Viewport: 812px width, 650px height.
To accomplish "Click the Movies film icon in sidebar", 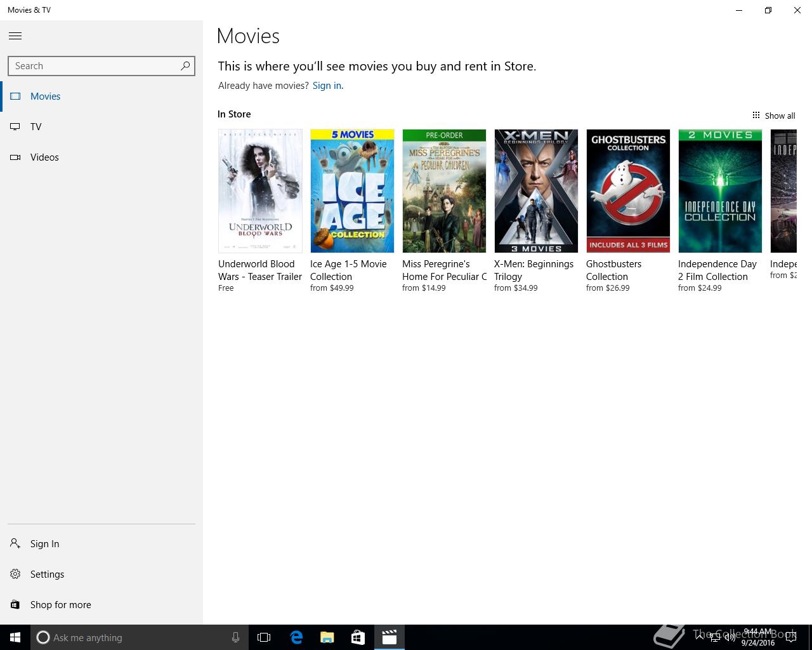I will click(x=15, y=96).
